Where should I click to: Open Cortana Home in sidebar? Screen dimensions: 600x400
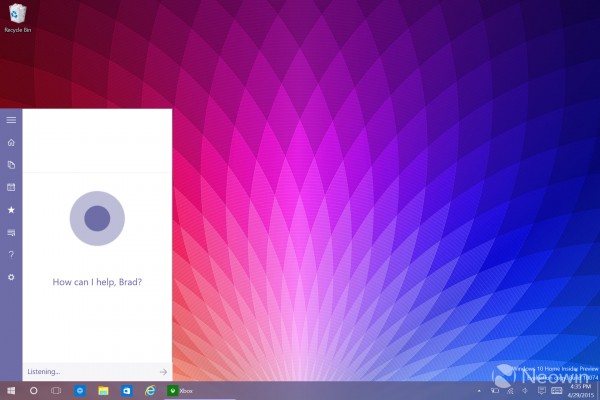click(x=11, y=142)
